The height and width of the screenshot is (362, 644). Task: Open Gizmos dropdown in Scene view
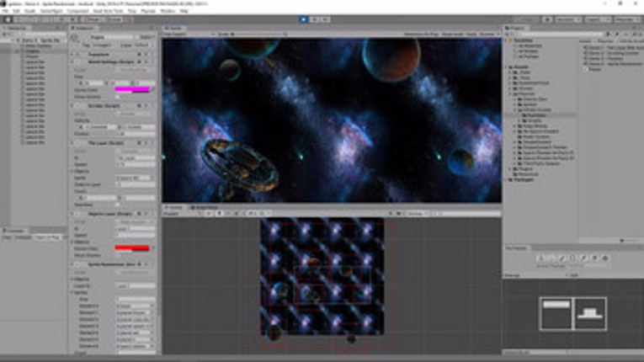[416, 214]
